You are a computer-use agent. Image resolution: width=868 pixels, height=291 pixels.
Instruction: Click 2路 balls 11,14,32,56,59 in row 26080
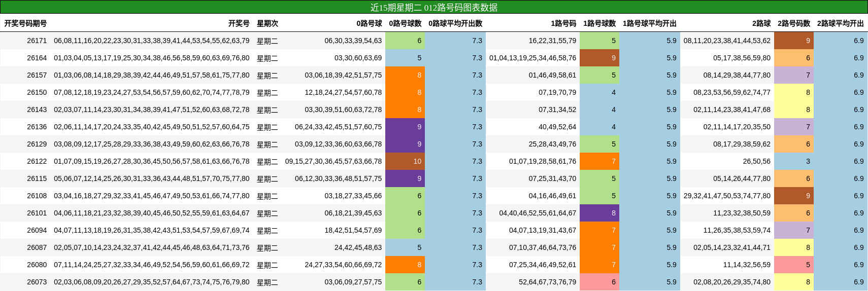click(747, 265)
